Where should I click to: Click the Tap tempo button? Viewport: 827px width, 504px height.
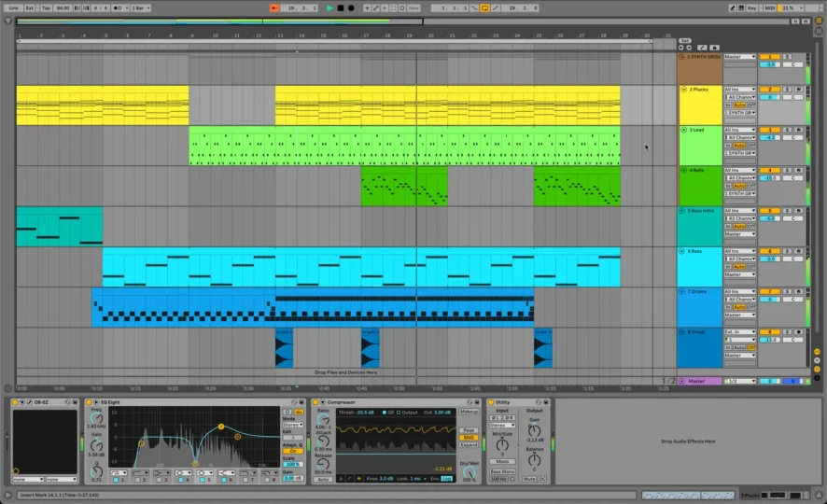tap(46, 7)
